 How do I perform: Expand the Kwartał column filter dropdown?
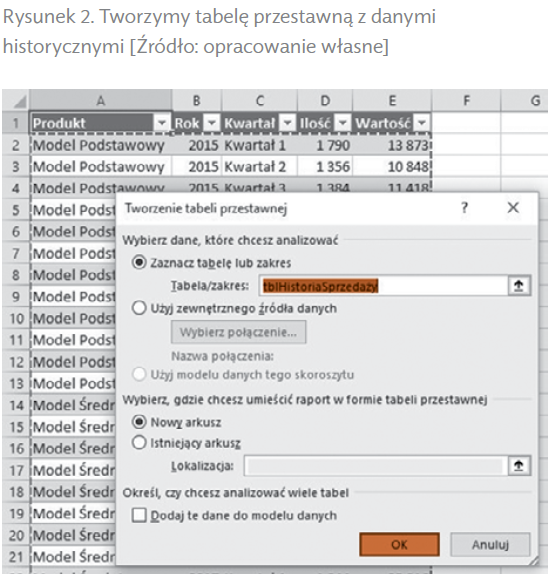tap(288, 123)
